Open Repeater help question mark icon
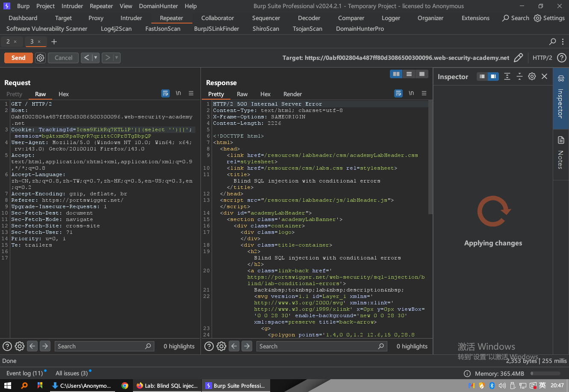This screenshot has width=569, height=392. (562, 58)
